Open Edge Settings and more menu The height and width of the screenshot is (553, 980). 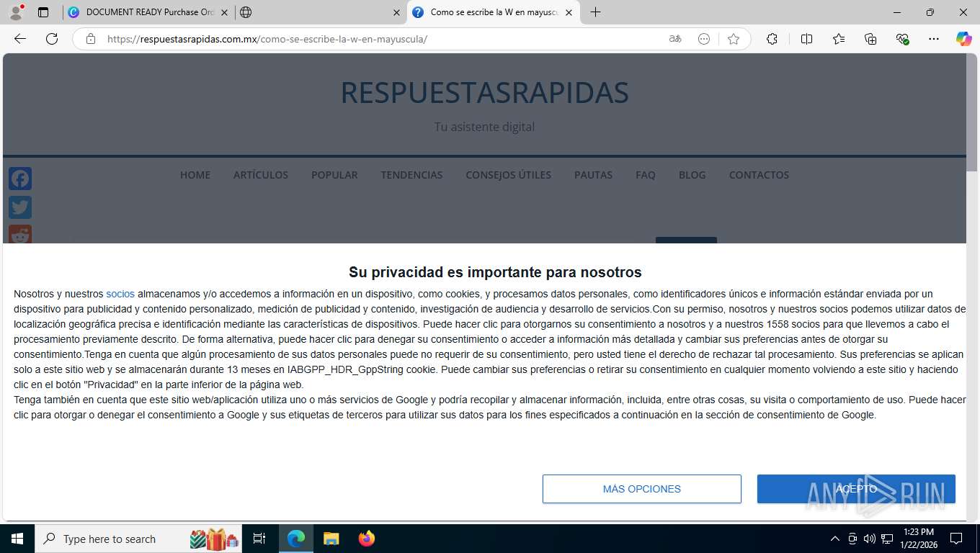coord(934,39)
